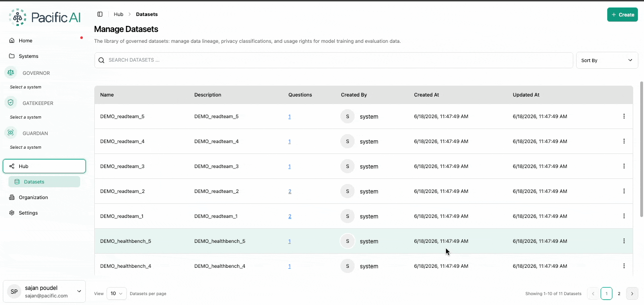Click the Gatekeeper shield icon

coord(11,103)
